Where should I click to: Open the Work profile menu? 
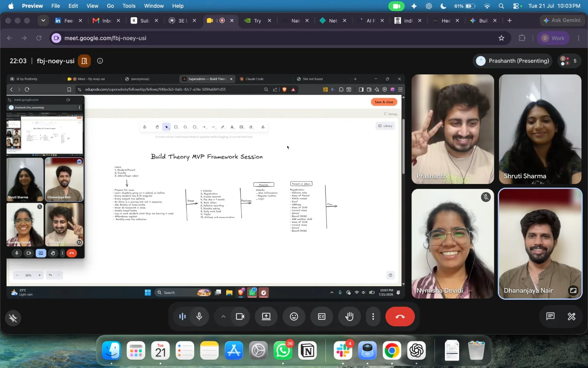click(553, 38)
